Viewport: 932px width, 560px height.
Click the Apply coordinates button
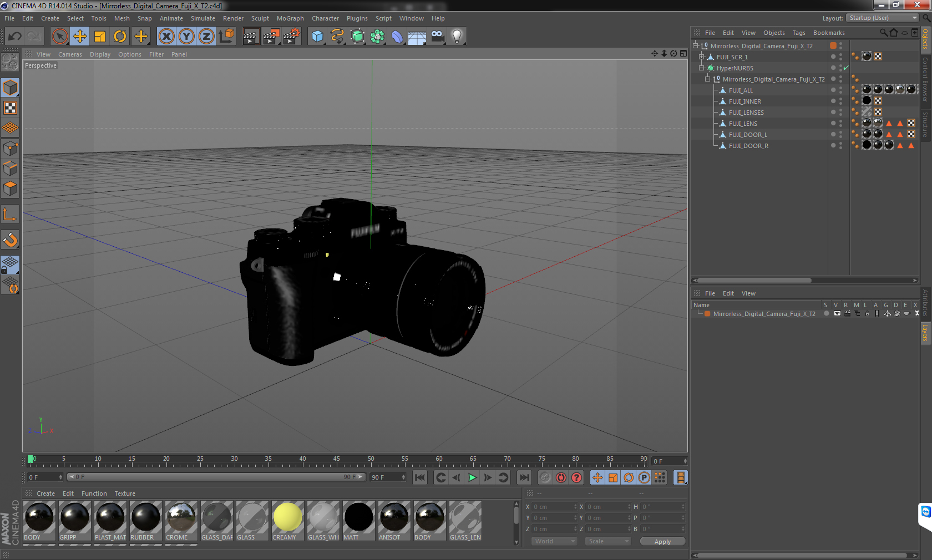pyautogui.click(x=662, y=541)
